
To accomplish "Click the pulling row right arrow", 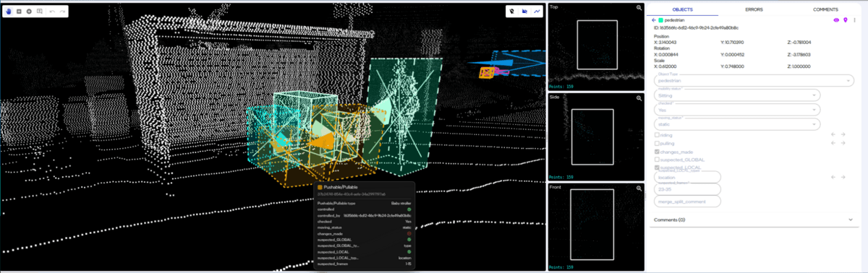I will (x=843, y=143).
